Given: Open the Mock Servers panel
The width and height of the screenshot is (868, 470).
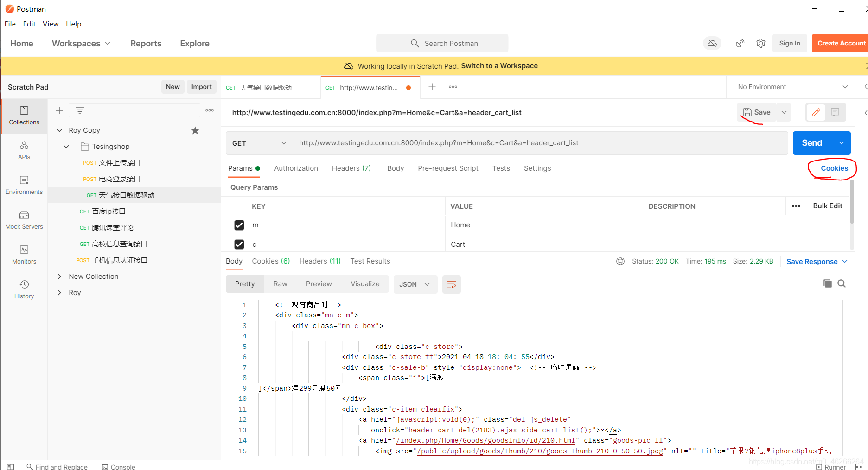Looking at the screenshot, I should (24, 220).
